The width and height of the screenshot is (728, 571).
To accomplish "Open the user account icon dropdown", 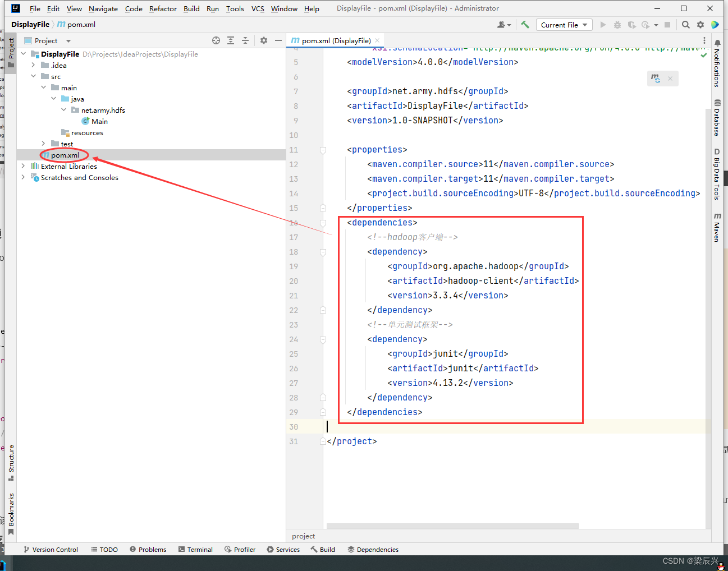I will (504, 25).
